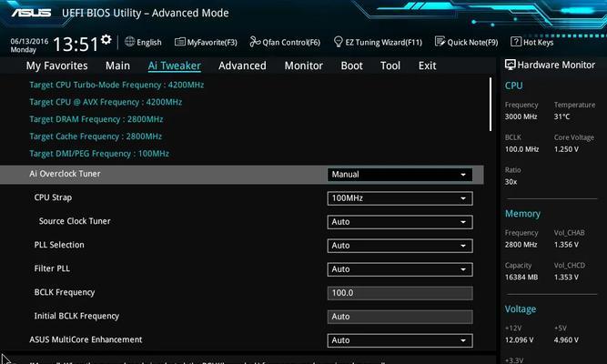Click the Source Clock Tuner label
Image resolution: width=607 pixels, height=364 pixels.
click(x=75, y=221)
